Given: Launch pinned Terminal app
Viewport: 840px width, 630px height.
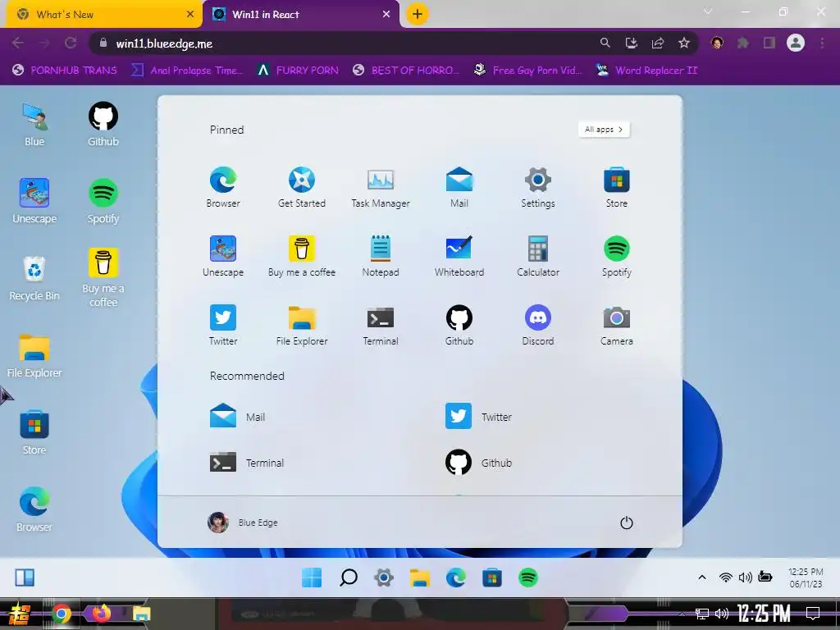Looking at the screenshot, I should pyautogui.click(x=381, y=325).
